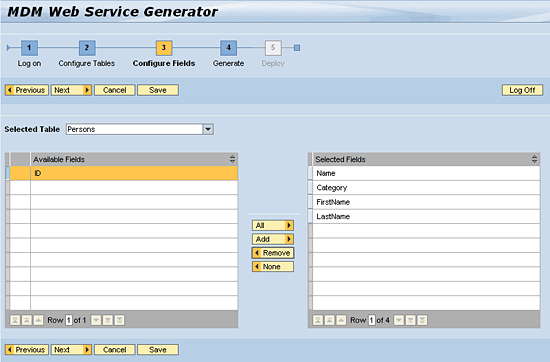Jump to last row in Selected Fields
The width and height of the screenshot is (550, 362).
coord(422,320)
